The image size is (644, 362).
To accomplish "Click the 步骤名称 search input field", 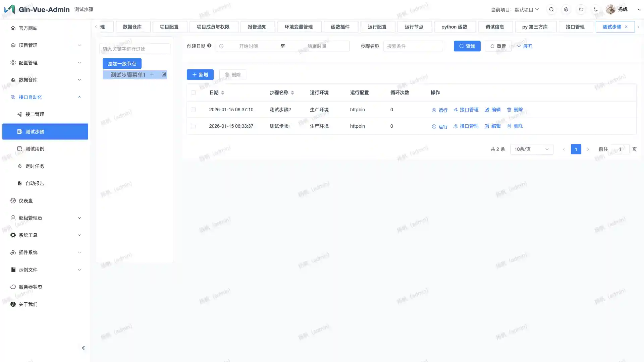I will pyautogui.click(x=413, y=46).
